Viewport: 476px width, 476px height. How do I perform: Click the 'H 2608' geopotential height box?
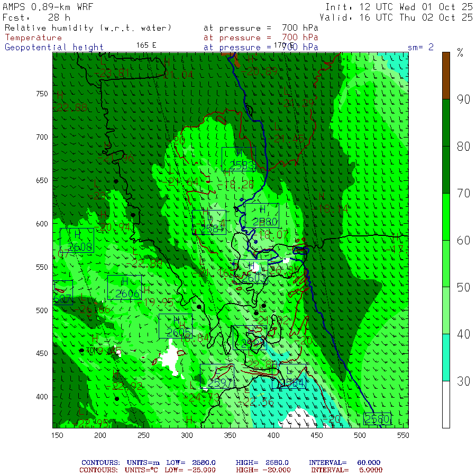tap(77, 241)
